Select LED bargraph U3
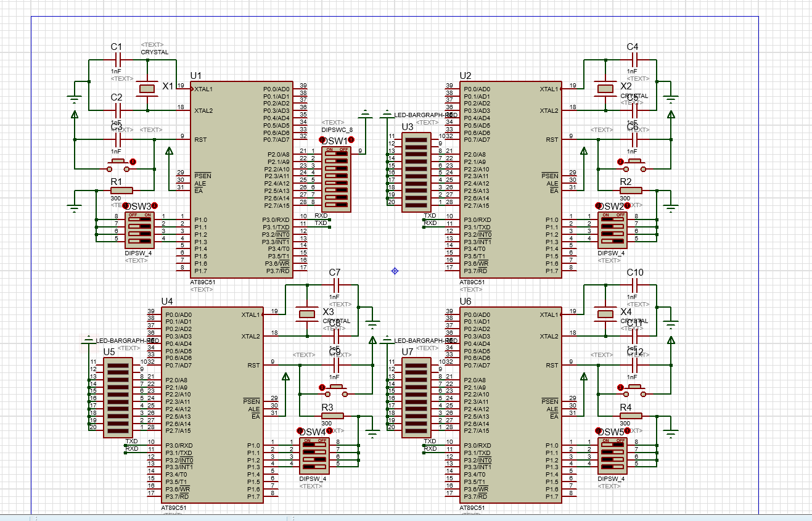812x521 pixels. pos(416,172)
